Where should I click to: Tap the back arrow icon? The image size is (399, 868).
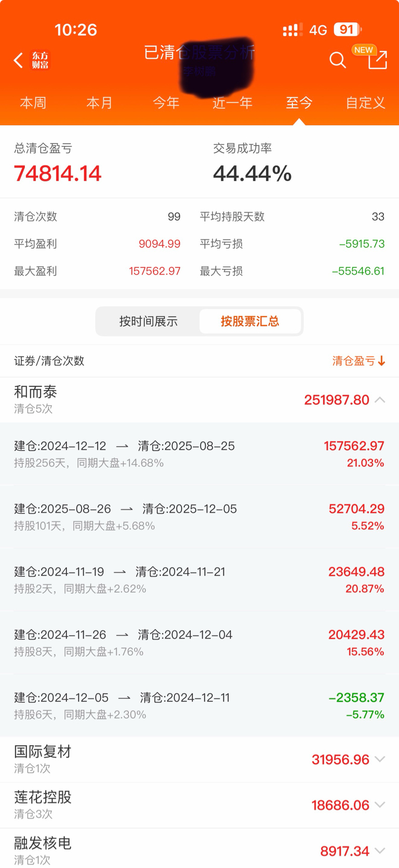[x=18, y=60]
